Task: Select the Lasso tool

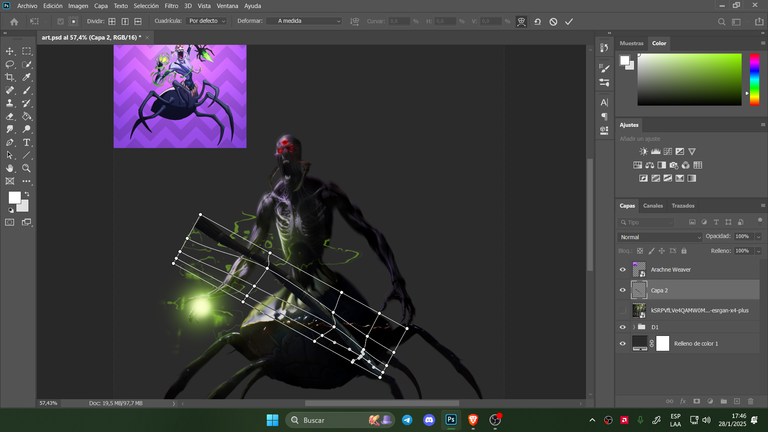Action: [x=10, y=64]
